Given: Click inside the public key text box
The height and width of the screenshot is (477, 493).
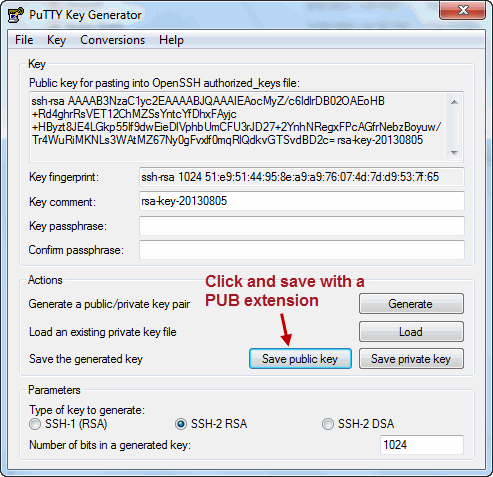Looking at the screenshot, I should pyautogui.click(x=238, y=127).
